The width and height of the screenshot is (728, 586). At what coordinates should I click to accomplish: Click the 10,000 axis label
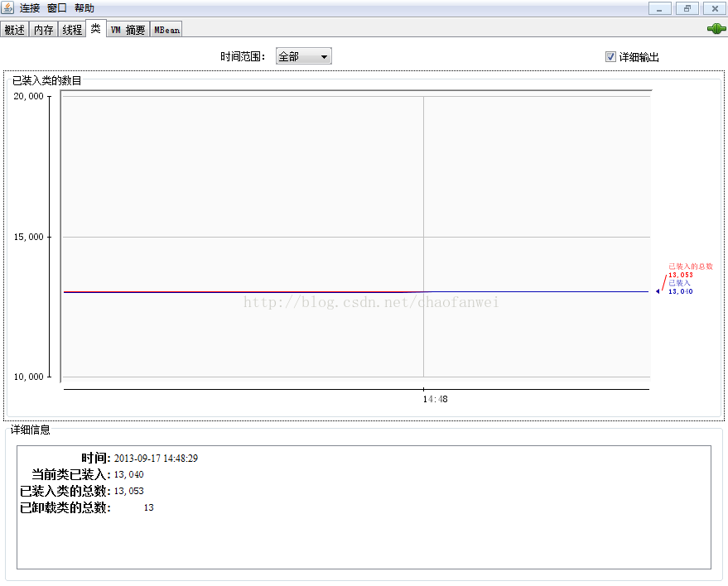[x=28, y=377]
